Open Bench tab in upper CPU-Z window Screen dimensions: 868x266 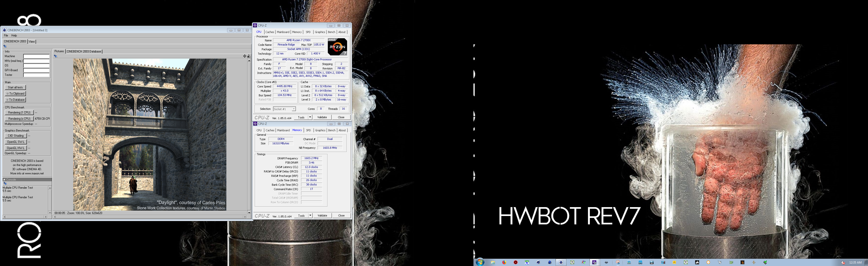(x=332, y=32)
